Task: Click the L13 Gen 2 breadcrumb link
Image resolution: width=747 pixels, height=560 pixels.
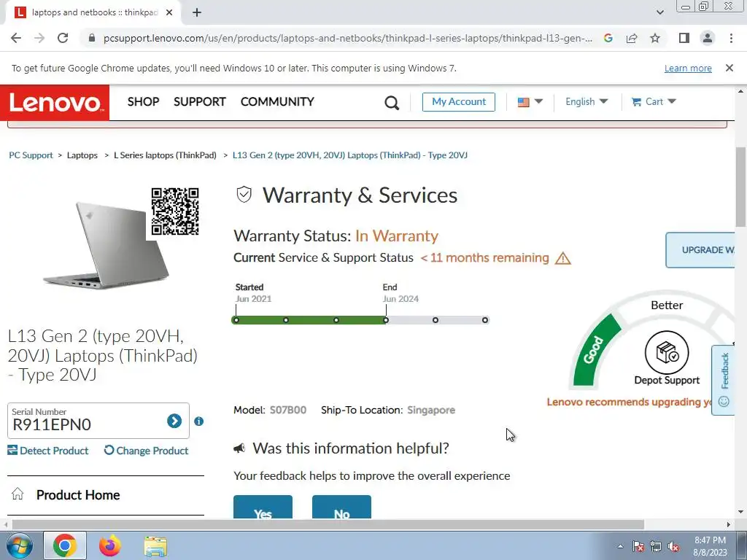Action: 349,155
